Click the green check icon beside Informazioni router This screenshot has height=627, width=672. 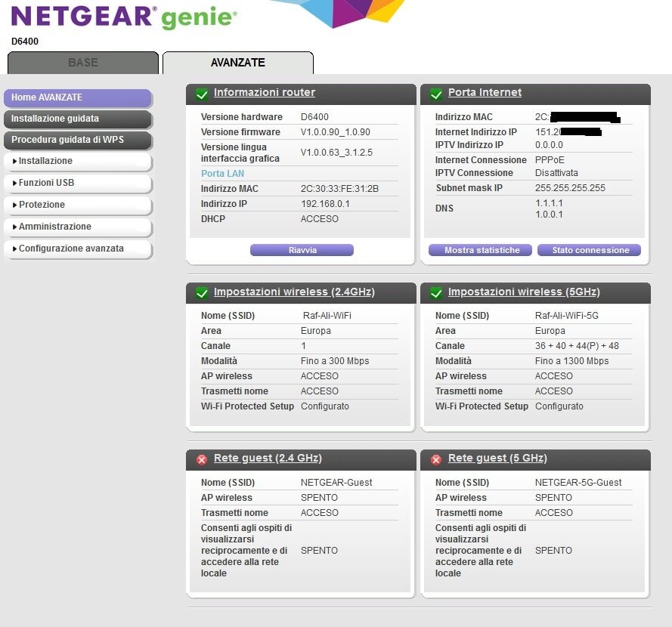201,94
